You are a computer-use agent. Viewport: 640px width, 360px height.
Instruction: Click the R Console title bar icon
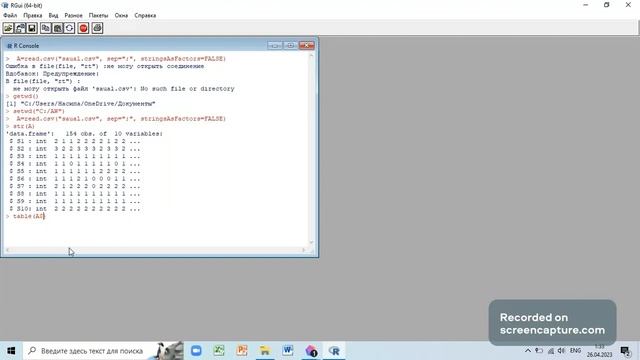coord(9,46)
